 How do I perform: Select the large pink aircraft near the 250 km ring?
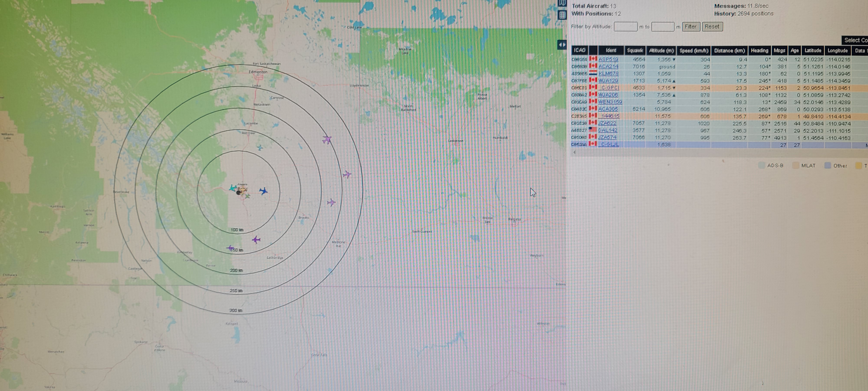pos(327,139)
